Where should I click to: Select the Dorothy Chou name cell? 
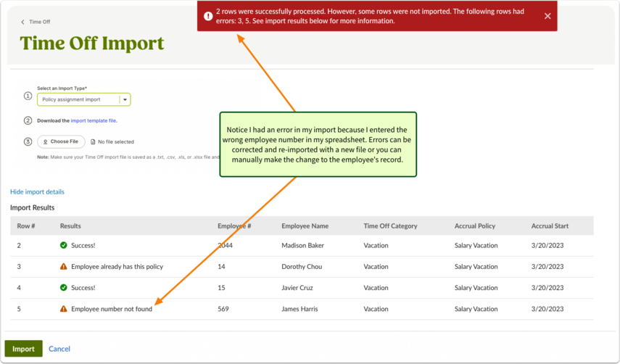(x=302, y=266)
